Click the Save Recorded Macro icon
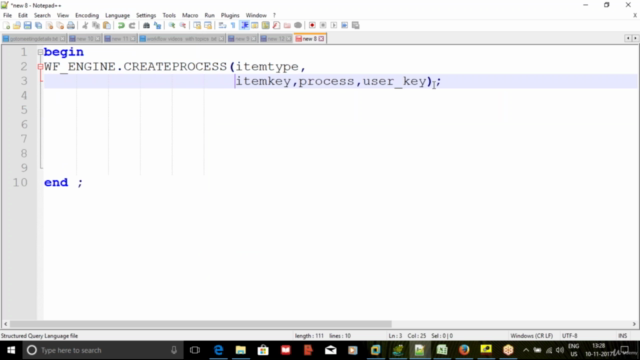The image size is (640, 360). point(356,25)
